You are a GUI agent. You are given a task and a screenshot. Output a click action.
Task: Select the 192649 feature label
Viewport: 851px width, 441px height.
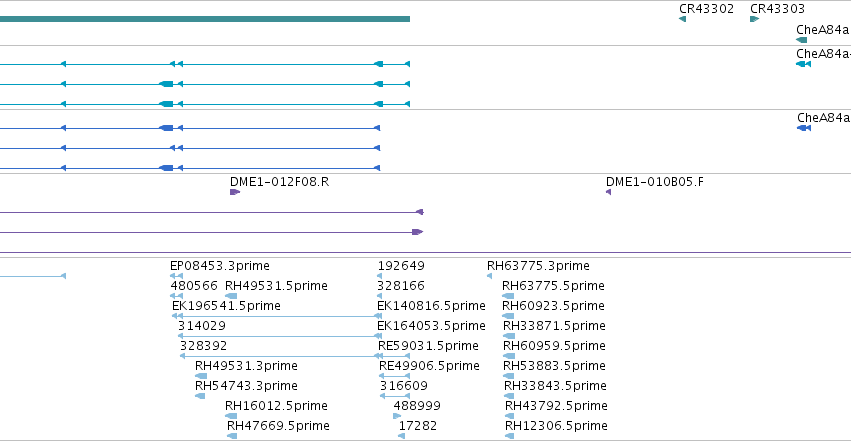click(401, 266)
